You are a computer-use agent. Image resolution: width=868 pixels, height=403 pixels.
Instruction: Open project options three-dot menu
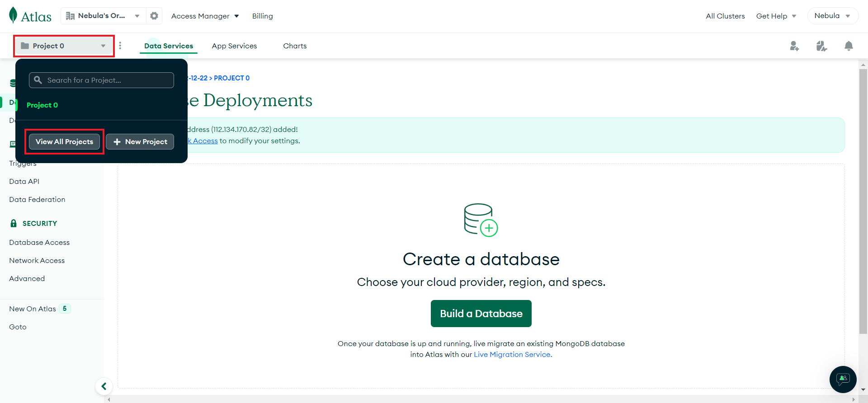coord(120,46)
